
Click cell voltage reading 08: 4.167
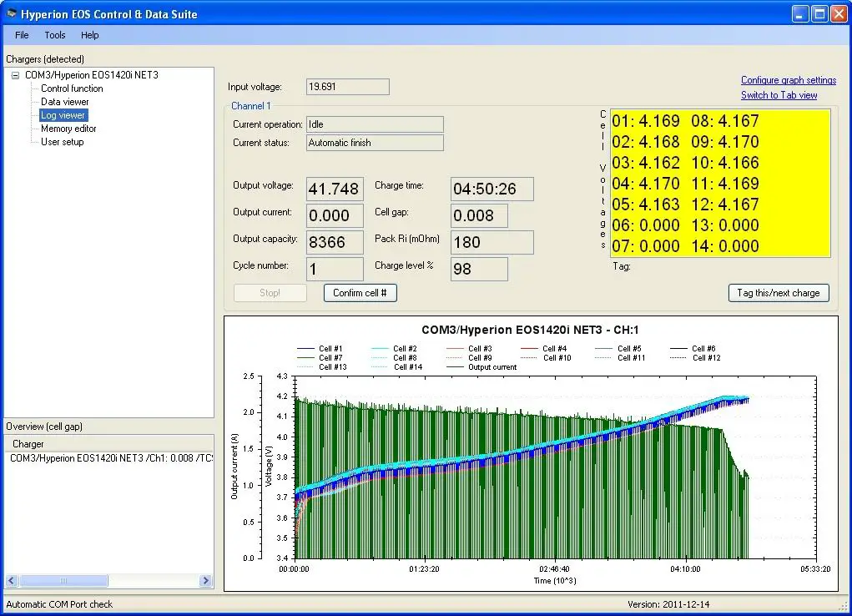coord(725,121)
